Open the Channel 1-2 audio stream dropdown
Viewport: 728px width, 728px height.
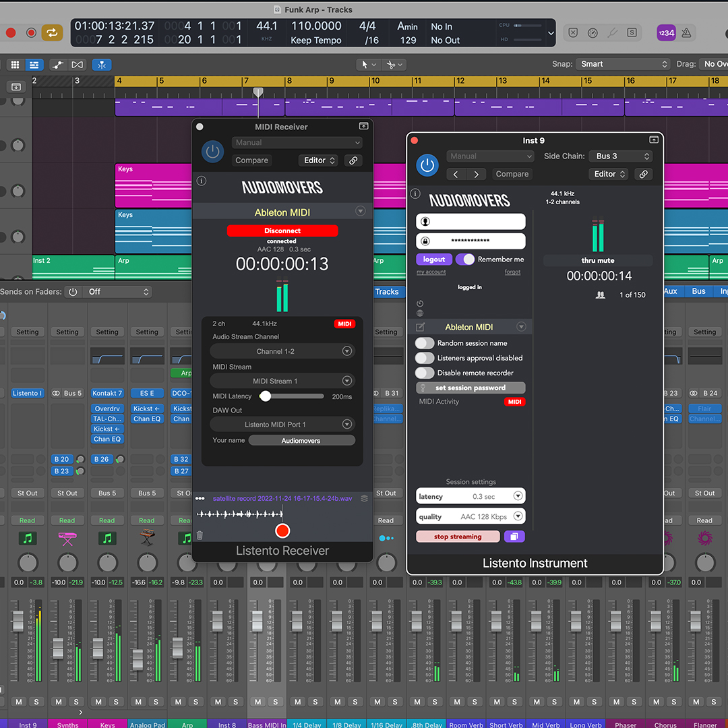(x=282, y=351)
